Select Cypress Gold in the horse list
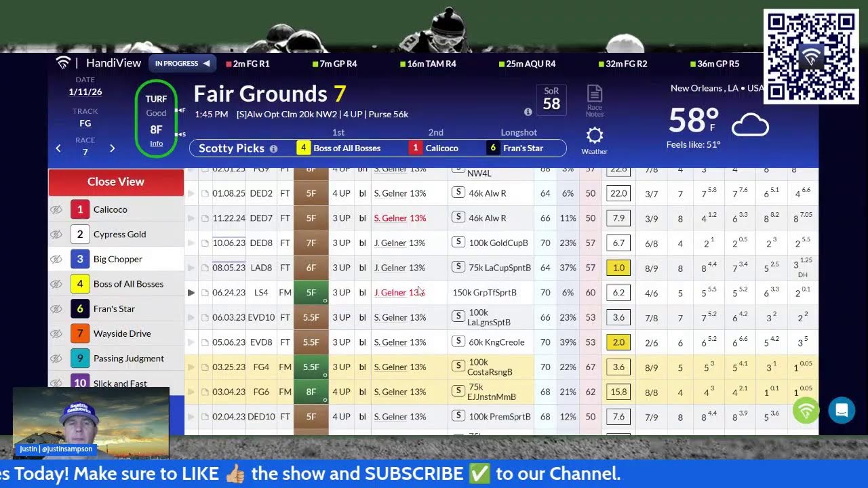The image size is (868, 488). pyautogui.click(x=116, y=235)
